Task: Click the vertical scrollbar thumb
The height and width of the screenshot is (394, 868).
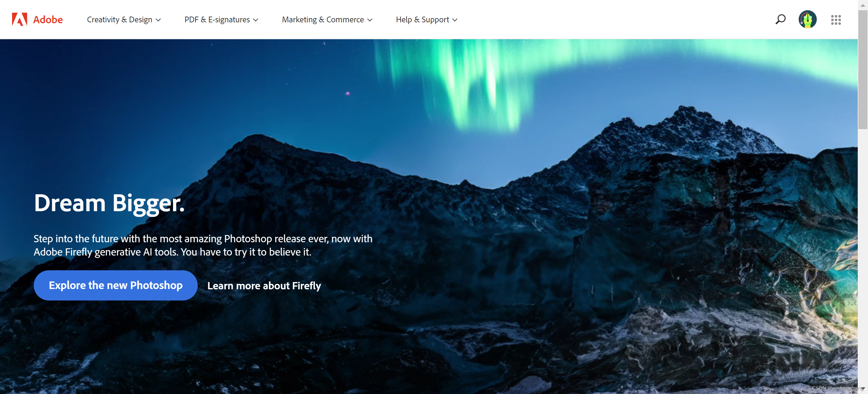Action: pyautogui.click(x=863, y=69)
